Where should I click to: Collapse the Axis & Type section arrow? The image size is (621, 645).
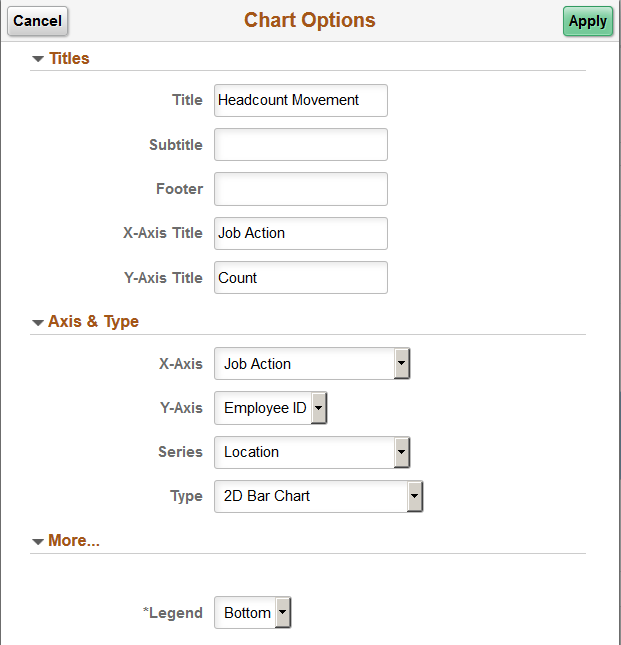(x=38, y=322)
